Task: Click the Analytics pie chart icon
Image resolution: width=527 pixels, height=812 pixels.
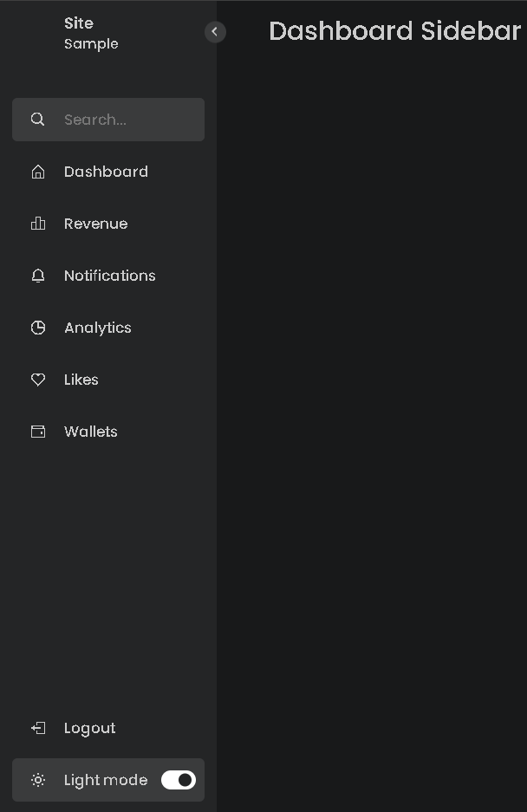Action: click(37, 327)
